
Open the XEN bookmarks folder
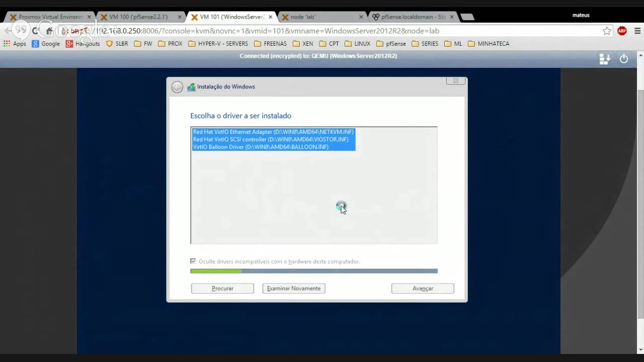click(x=303, y=44)
